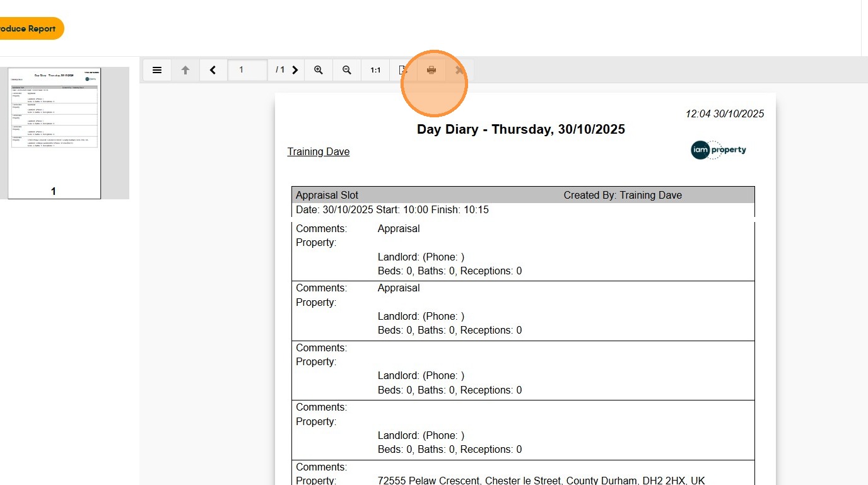Select the page 1 thumbnail preview
This screenshot has height=485, width=868.
54,133
